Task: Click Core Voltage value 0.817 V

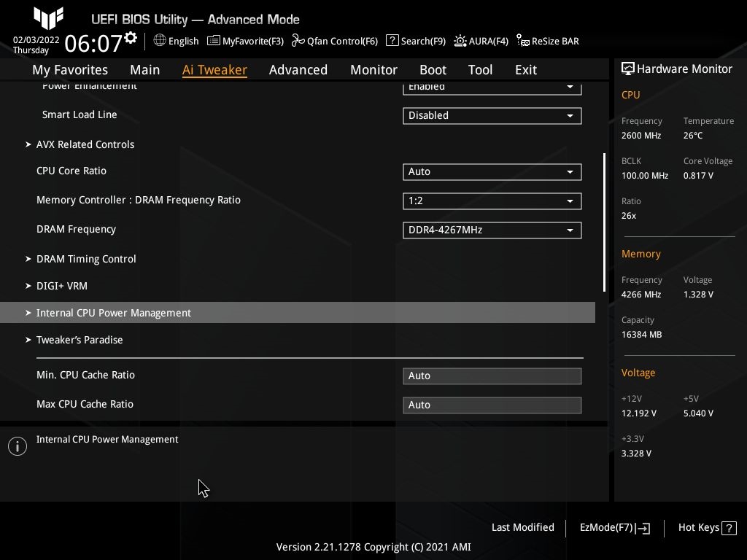Action: [698, 176]
